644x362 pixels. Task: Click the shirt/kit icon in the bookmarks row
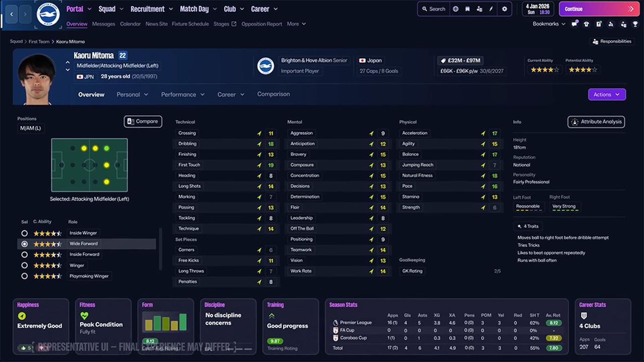coord(586,24)
